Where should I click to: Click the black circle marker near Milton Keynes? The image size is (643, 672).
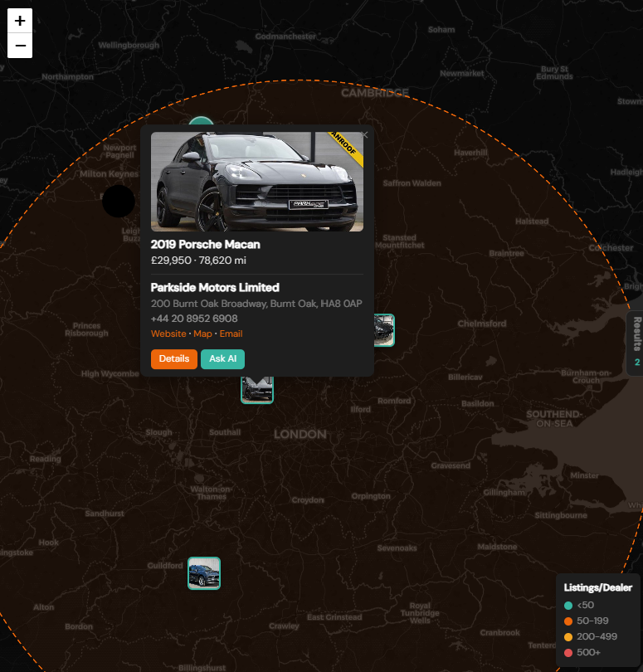(119, 202)
